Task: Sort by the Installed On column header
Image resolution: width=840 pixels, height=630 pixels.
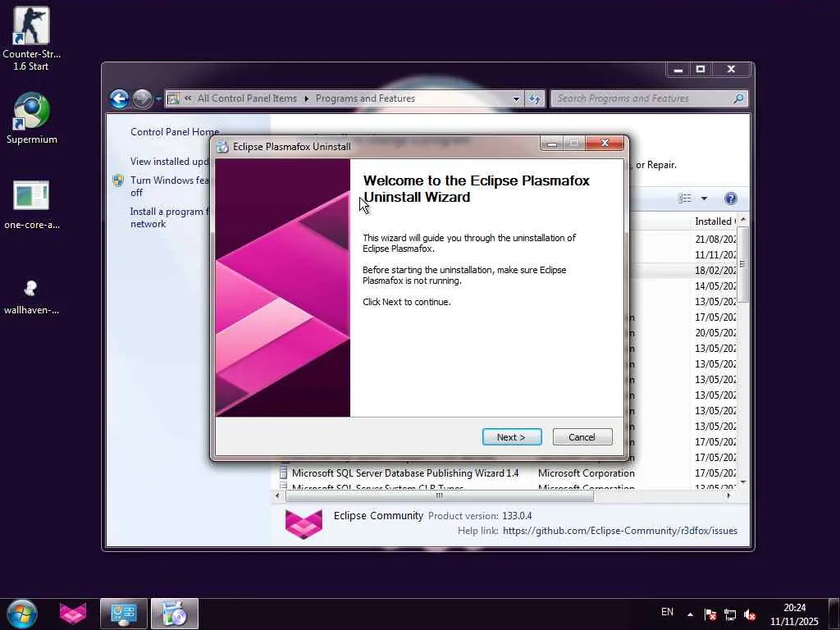Action: coord(714,221)
